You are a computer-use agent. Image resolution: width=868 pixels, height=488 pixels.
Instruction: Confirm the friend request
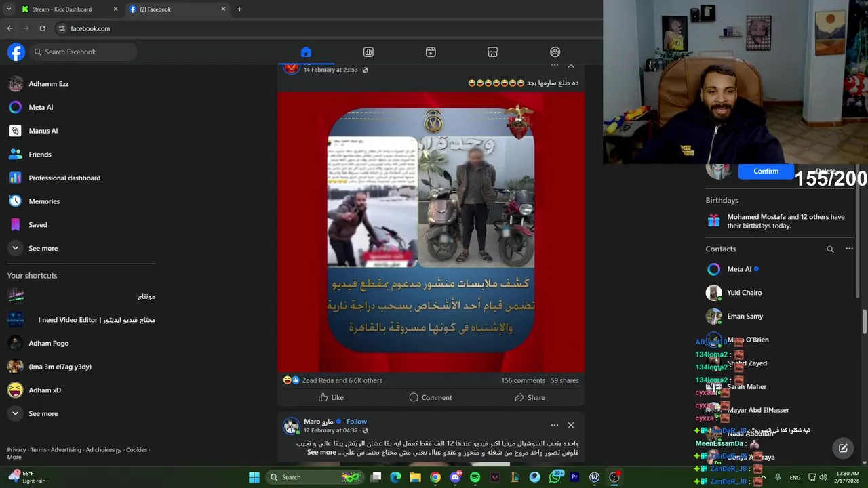coord(766,171)
